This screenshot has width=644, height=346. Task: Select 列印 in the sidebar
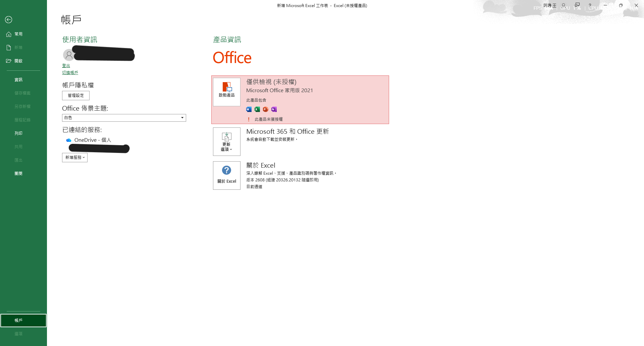23,133
